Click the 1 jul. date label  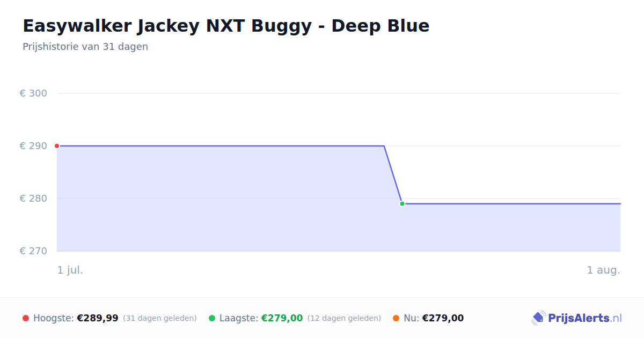coord(70,270)
